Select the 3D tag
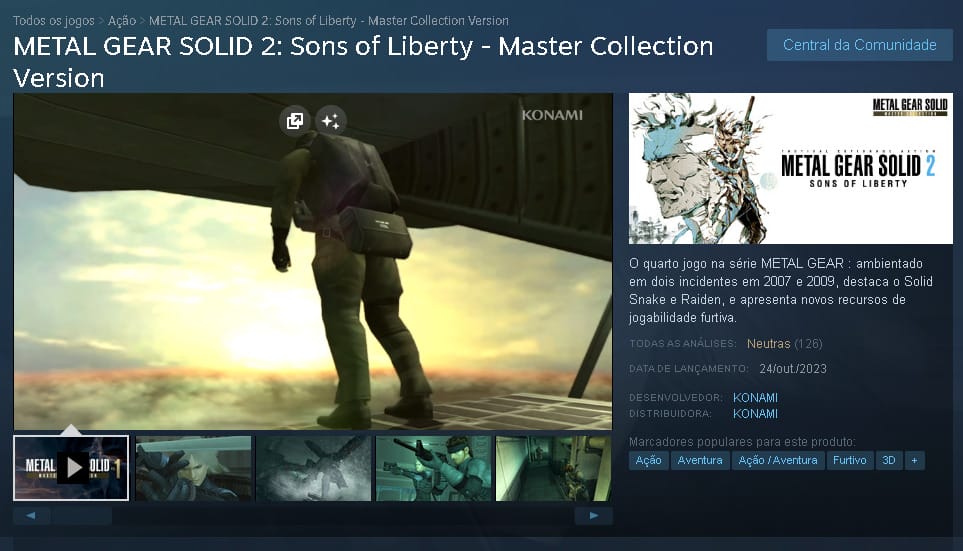Screen dimensions: 963x551 [x=889, y=460]
